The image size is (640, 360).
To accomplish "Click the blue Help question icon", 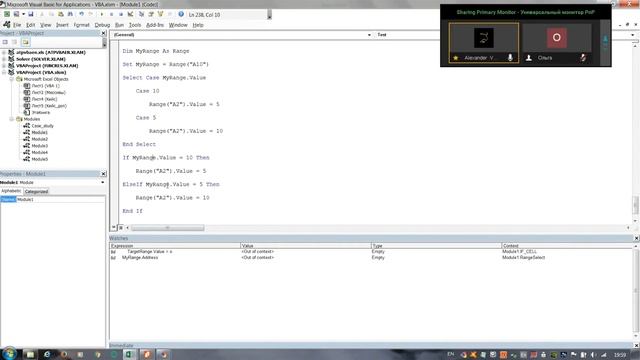I will point(181,14).
